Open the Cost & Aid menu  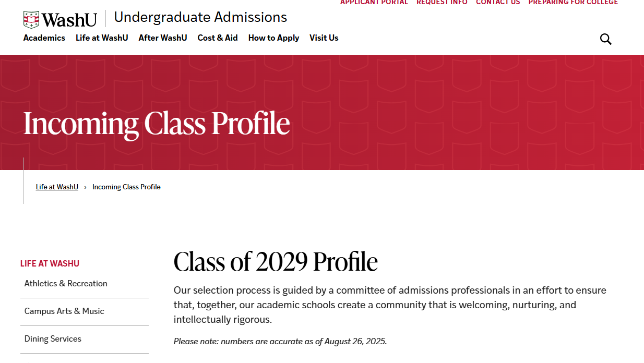[218, 38]
